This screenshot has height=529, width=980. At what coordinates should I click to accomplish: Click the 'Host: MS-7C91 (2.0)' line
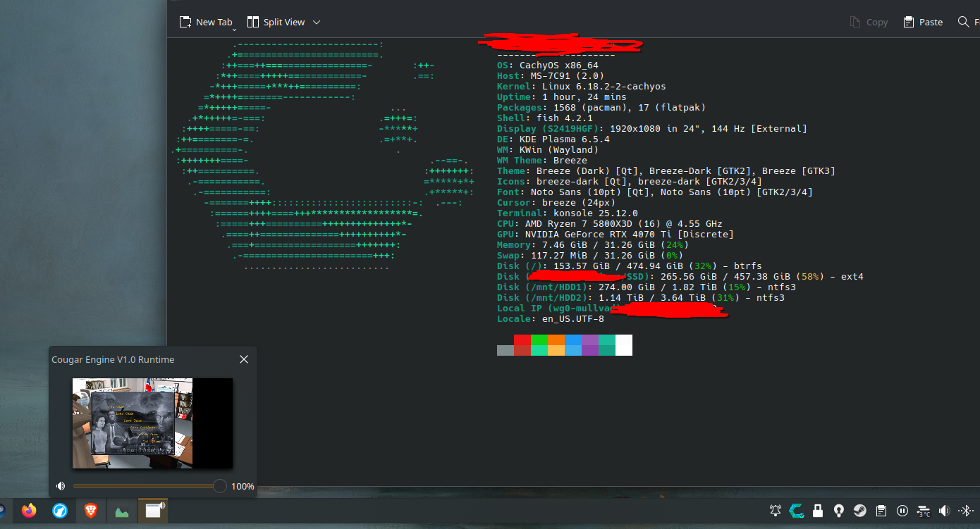pos(551,76)
